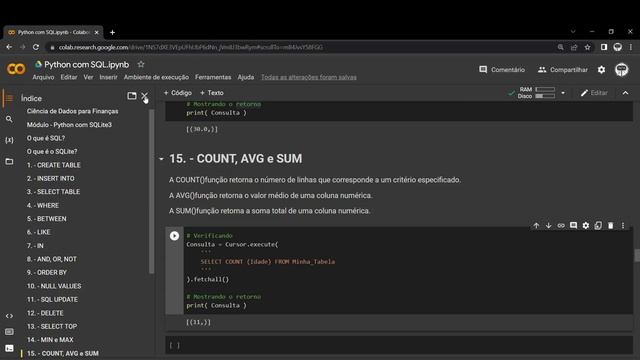Screen dimensions: 640x360
Task: Star the Python com SQL.ipynb notebook
Action: pyautogui.click(x=141, y=64)
